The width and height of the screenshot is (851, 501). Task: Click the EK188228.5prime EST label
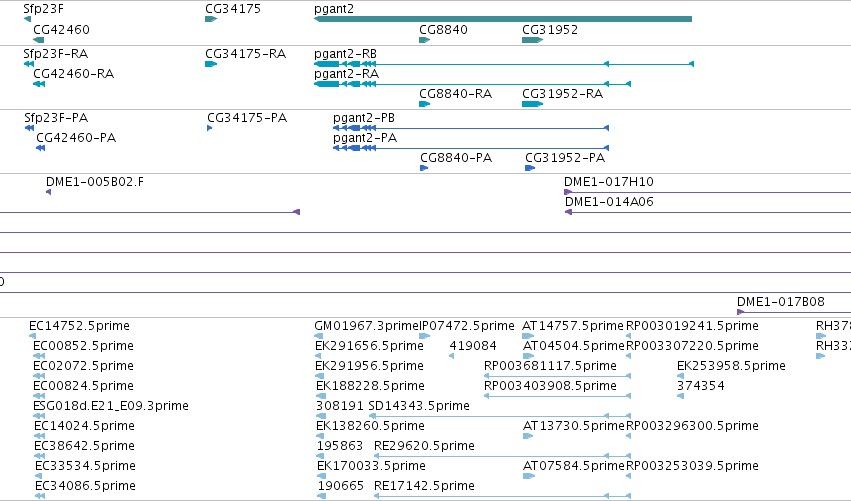[x=370, y=386]
